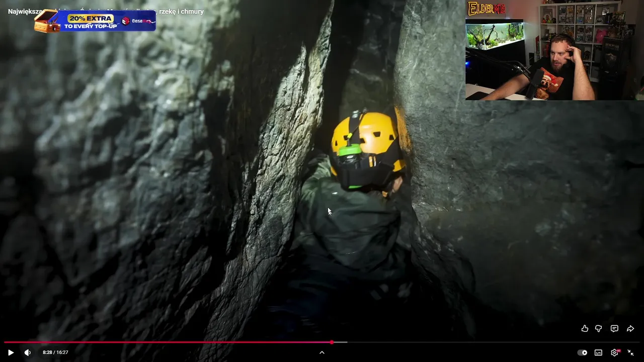Image resolution: width=644 pixels, height=362 pixels.
Task: Click the share arrow icon
Action: [x=630, y=328]
